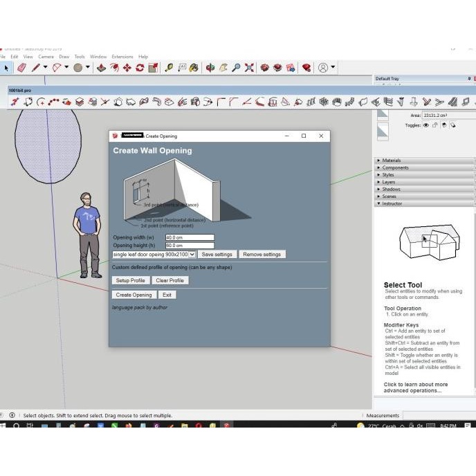Choose the Push/Pull tool
The image size is (476, 476).
click(102, 68)
